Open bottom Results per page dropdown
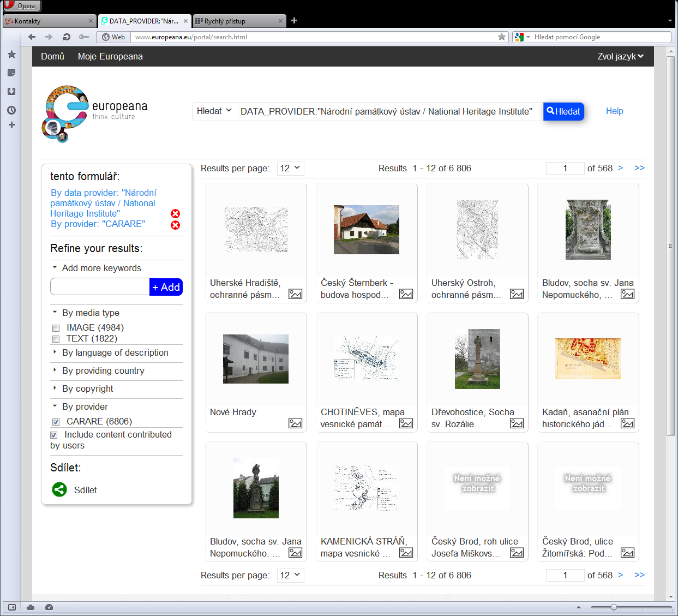This screenshot has height=616, width=678. [x=291, y=576]
